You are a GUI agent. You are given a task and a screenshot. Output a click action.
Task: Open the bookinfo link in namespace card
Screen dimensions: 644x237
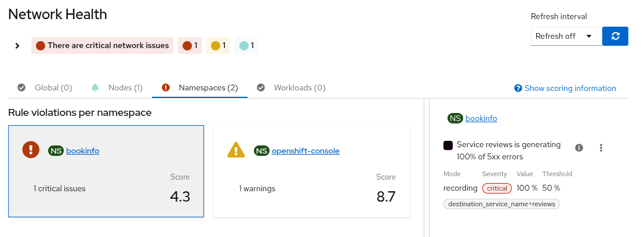[x=82, y=151]
